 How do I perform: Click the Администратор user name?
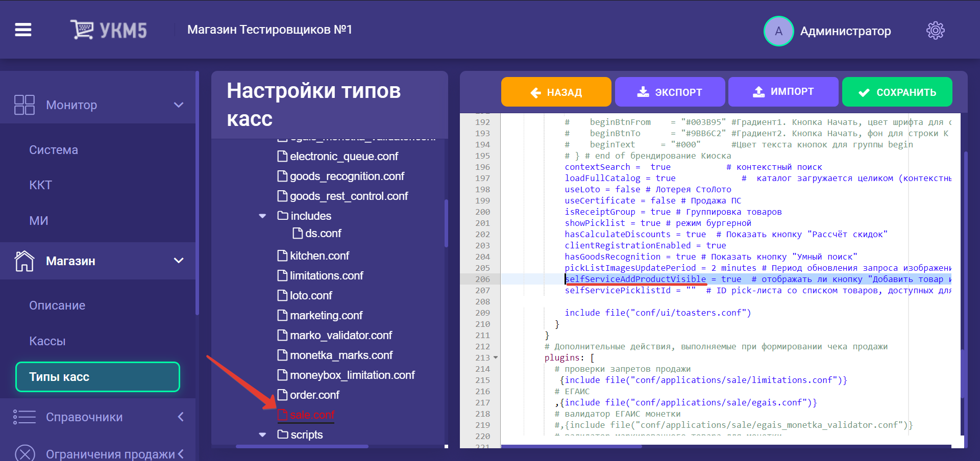(x=845, y=31)
